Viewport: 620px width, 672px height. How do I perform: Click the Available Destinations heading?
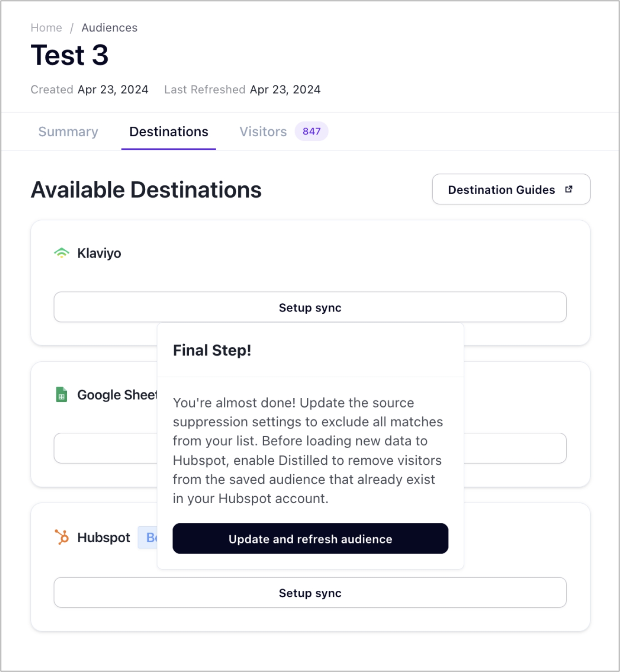coord(146,190)
